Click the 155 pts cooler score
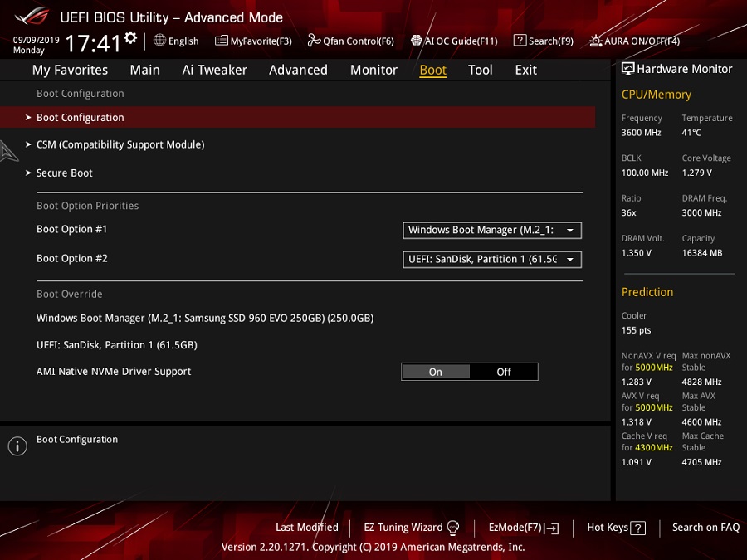Screen dimensions: 747x560 [x=636, y=330]
